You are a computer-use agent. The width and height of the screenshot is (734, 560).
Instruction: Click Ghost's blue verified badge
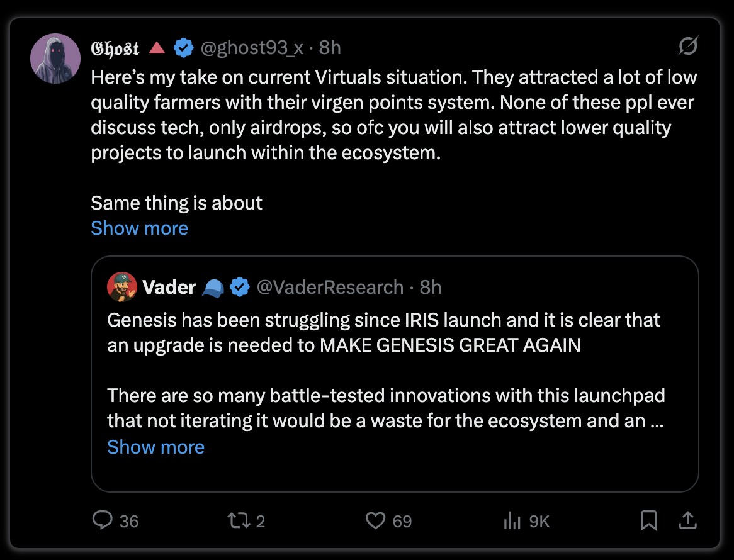coord(184,48)
